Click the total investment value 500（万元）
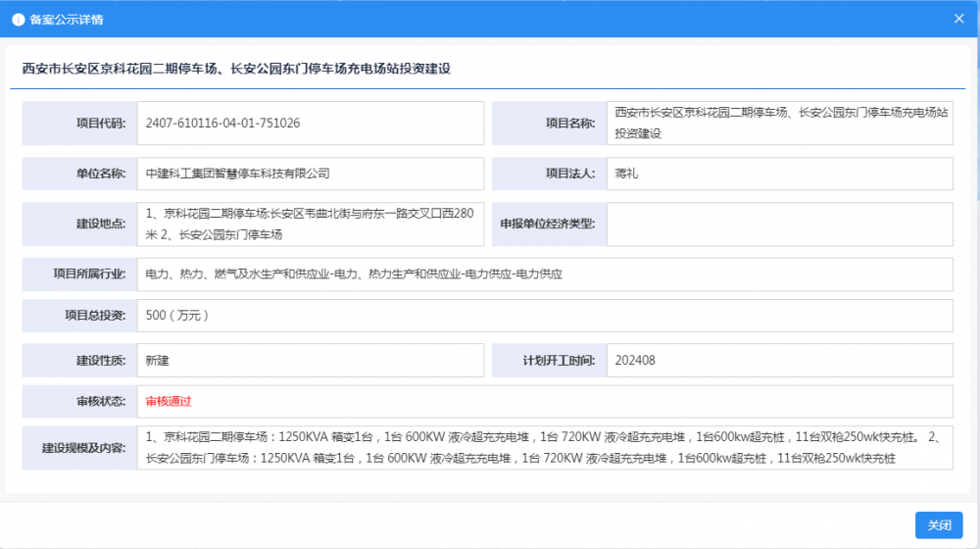 click(176, 315)
